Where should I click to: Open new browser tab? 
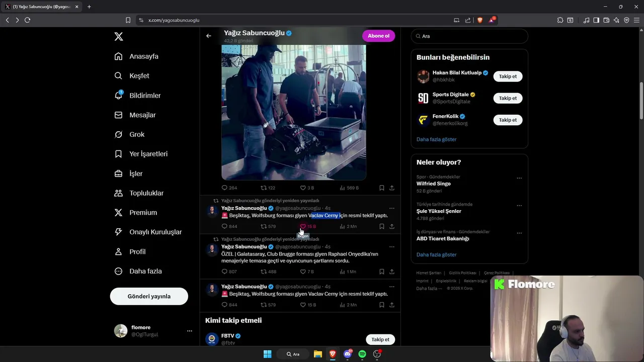(89, 7)
